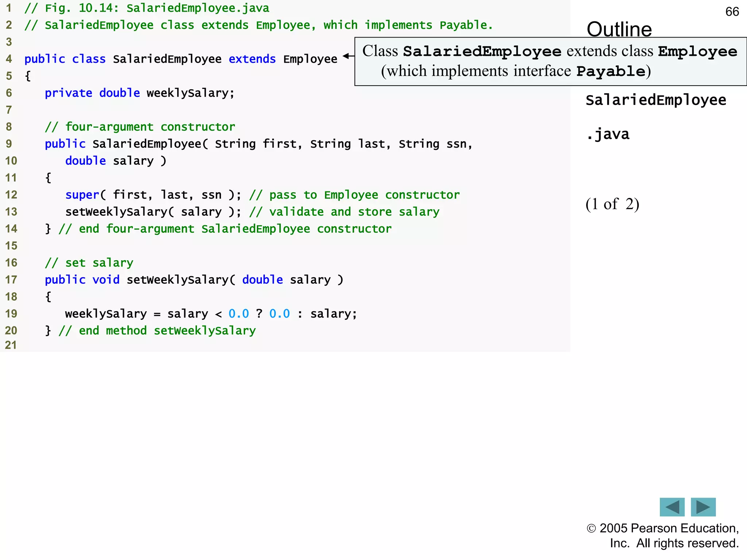Click 'double salary )' on line 10

[x=116, y=161]
